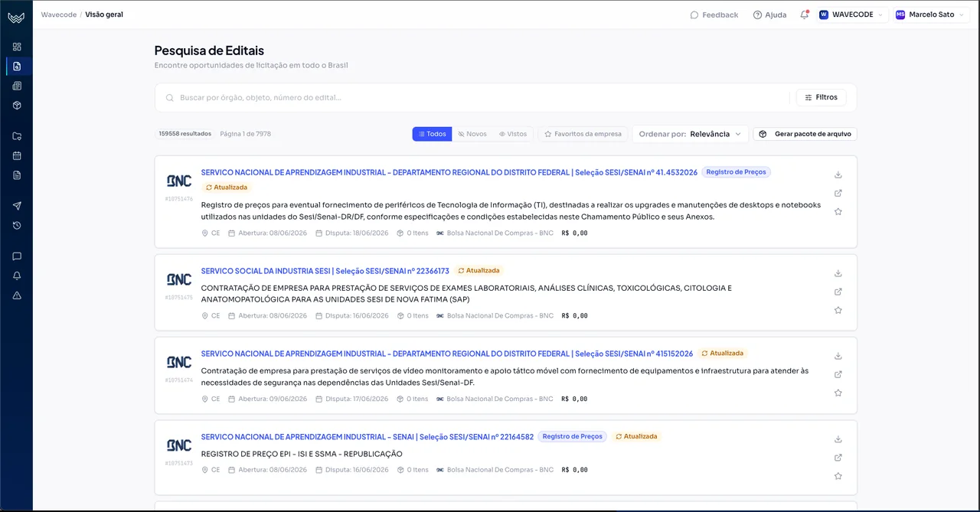This screenshot has width=980, height=512.
Task: Open Seleção nº 22164582 external link icon
Action: pyautogui.click(x=838, y=458)
